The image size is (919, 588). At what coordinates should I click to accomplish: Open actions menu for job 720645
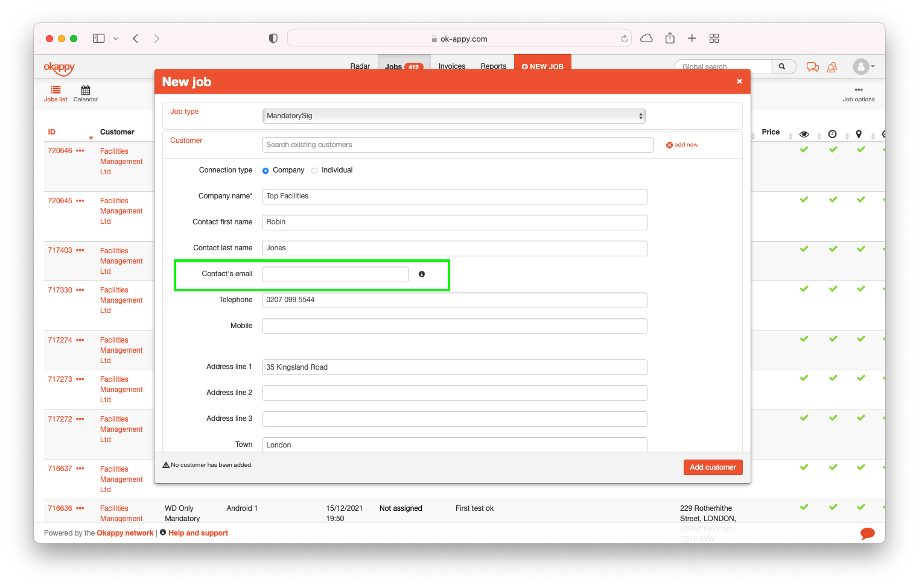tap(80, 201)
